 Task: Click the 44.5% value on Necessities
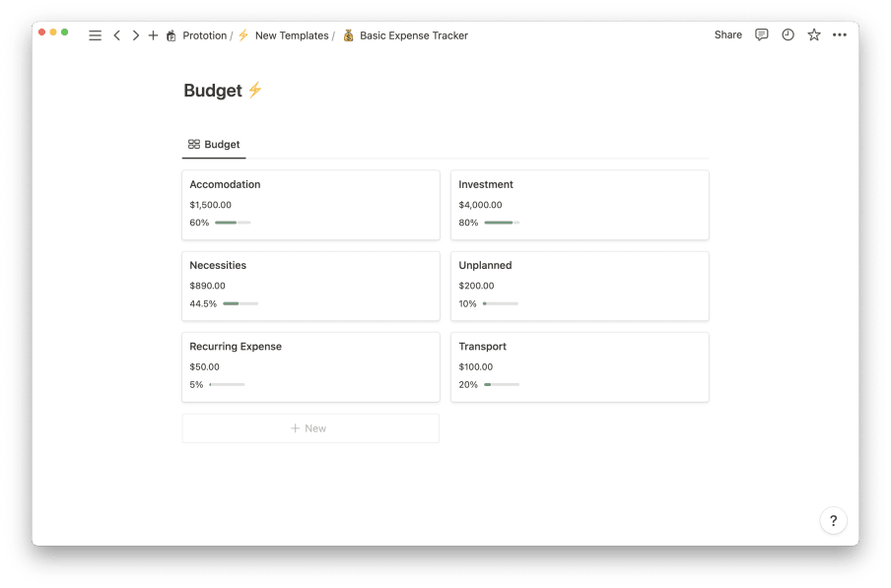203,303
